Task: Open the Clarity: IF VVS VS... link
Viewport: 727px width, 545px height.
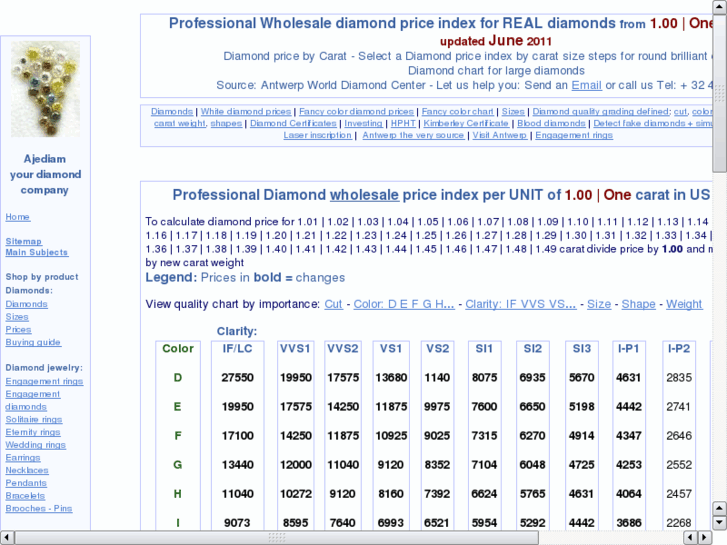Action: [x=521, y=304]
